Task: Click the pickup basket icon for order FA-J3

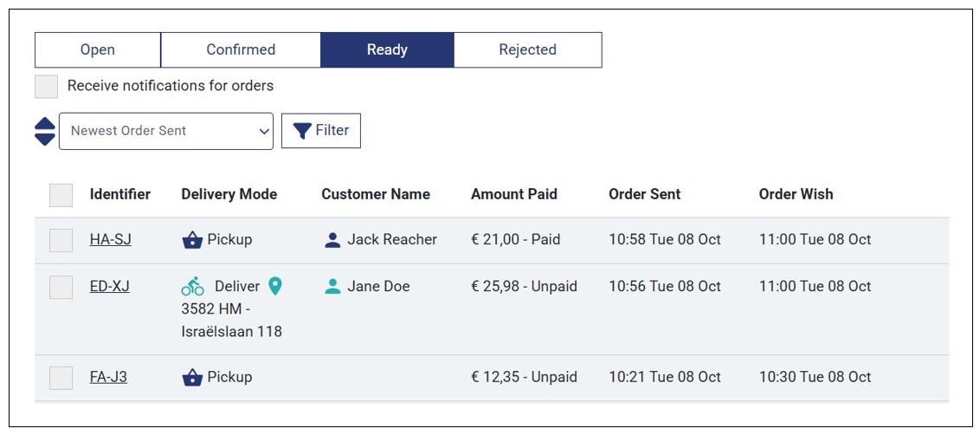Action: click(x=192, y=378)
